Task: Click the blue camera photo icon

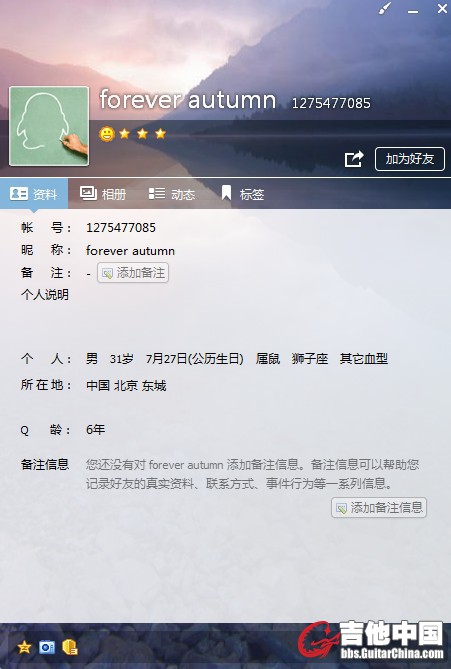Action: 47,647
